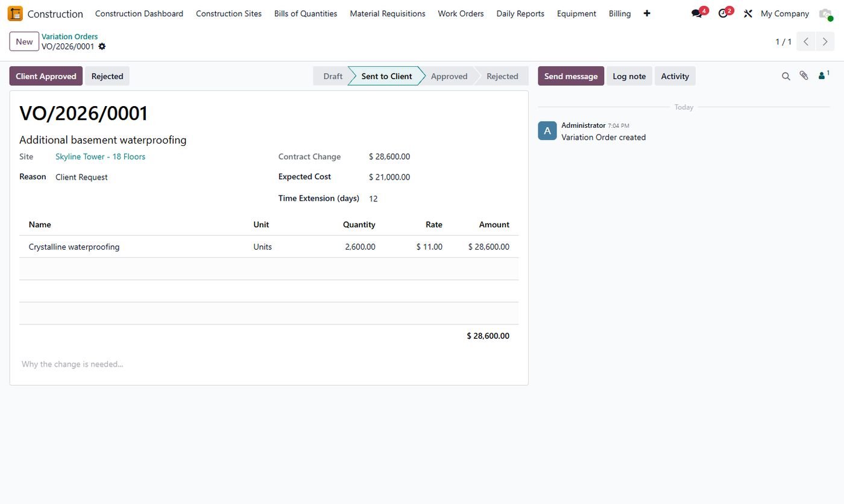This screenshot has width=844, height=504.
Task: Open the Daily Reports menu
Action: pos(520,13)
